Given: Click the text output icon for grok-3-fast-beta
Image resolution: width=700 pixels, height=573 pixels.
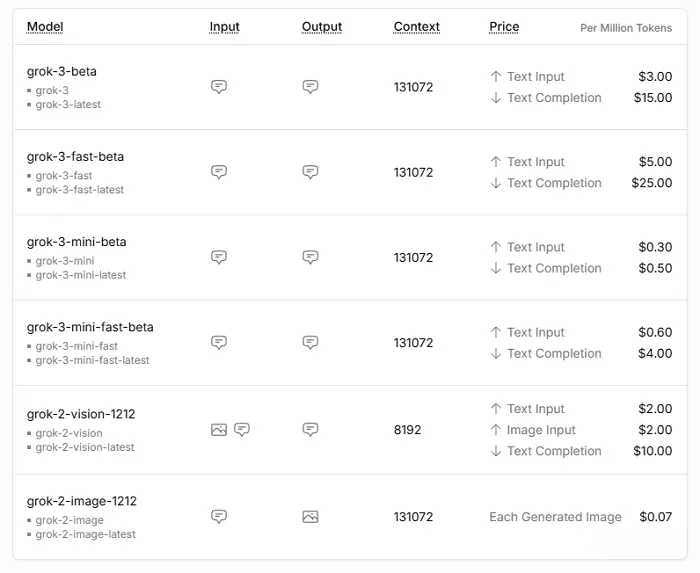Looking at the screenshot, I should (310, 171).
